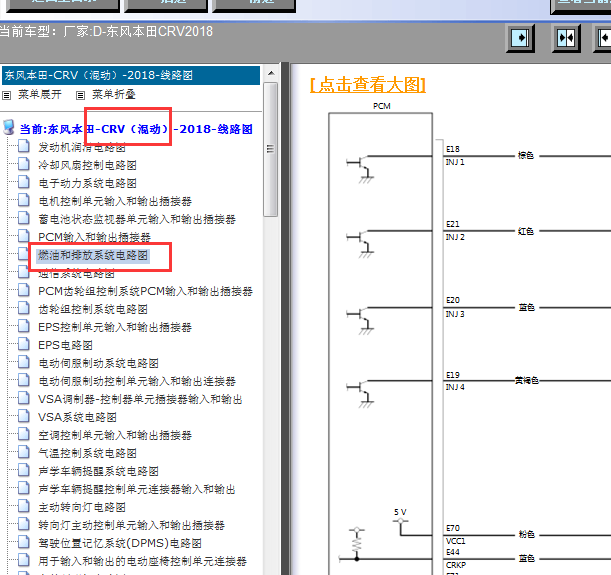Open EPS电路图
The width and height of the screenshot is (611, 575).
[65, 345]
